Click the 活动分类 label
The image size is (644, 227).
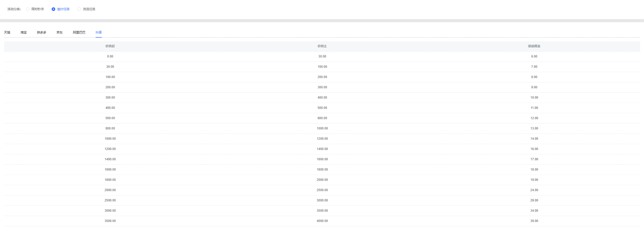coord(14,9)
